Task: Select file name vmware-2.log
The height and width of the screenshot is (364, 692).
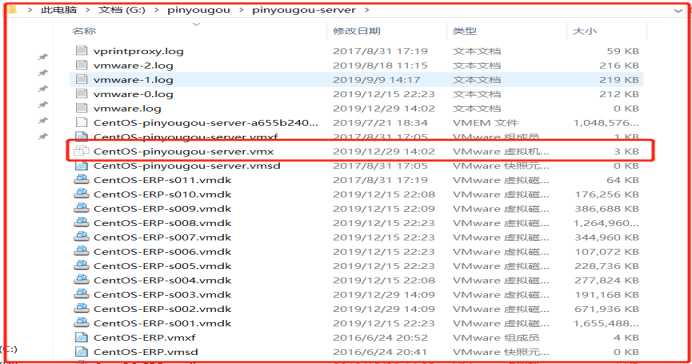Action: coord(133,65)
